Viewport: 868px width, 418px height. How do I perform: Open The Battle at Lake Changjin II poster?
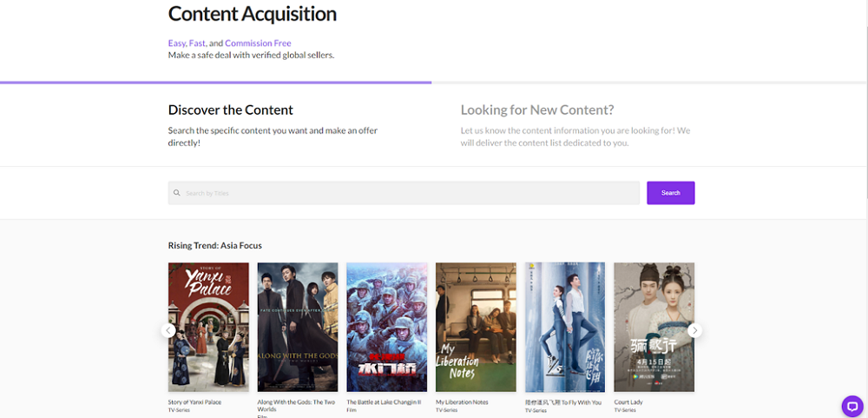pyautogui.click(x=387, y=327)
